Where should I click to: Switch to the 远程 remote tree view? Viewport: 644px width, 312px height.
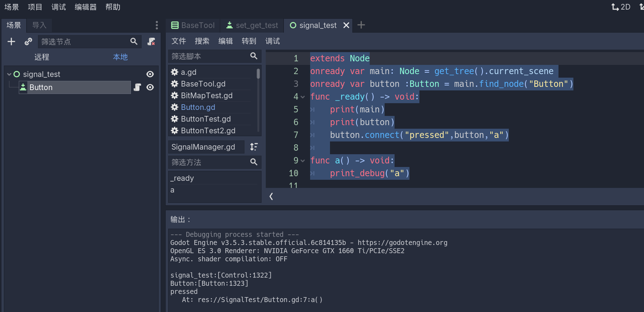(x=42, y=57)
